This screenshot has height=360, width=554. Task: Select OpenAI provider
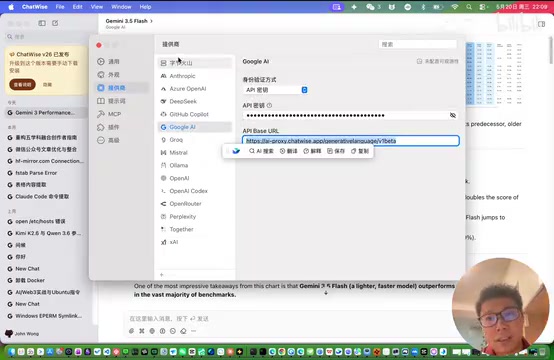pos(195,178)
